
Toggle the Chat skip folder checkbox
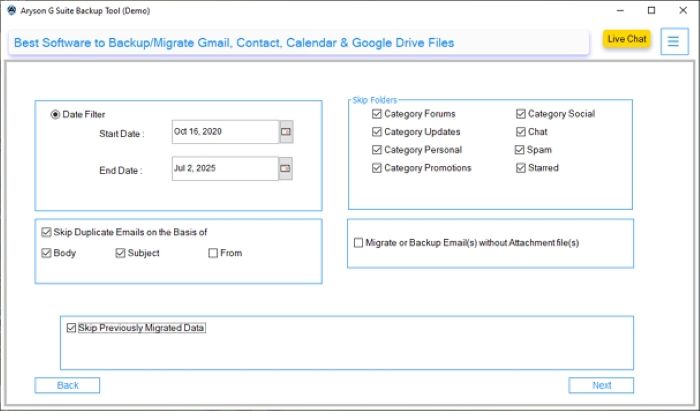pos(521,132)
